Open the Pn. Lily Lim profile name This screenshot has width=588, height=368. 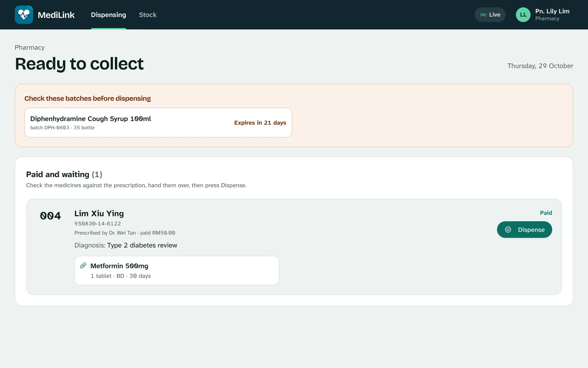[x=552, y=11]
